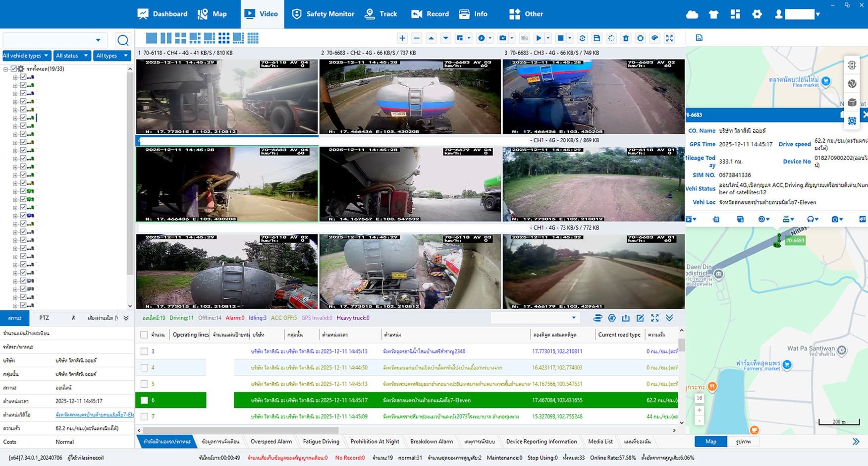Click the plus icon in video toolbar
Viewport: 868px width, 466px height.
coord(402,38)
